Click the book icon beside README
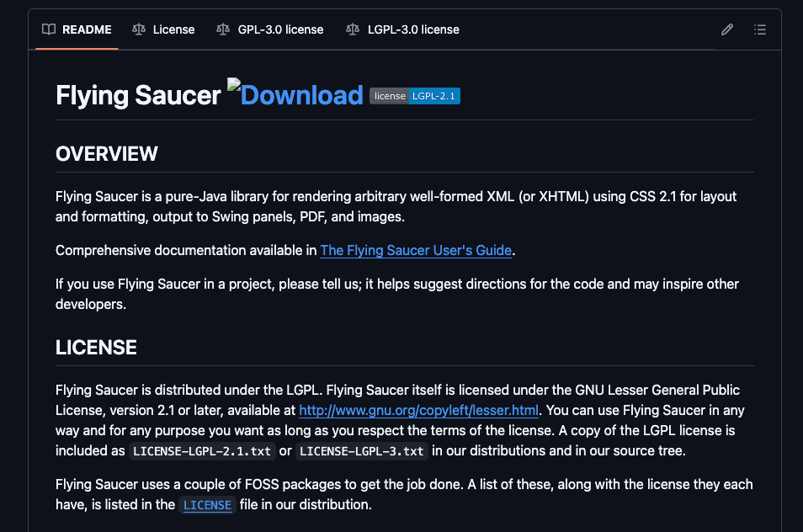The image size is (803, 532). click(48, 29)
